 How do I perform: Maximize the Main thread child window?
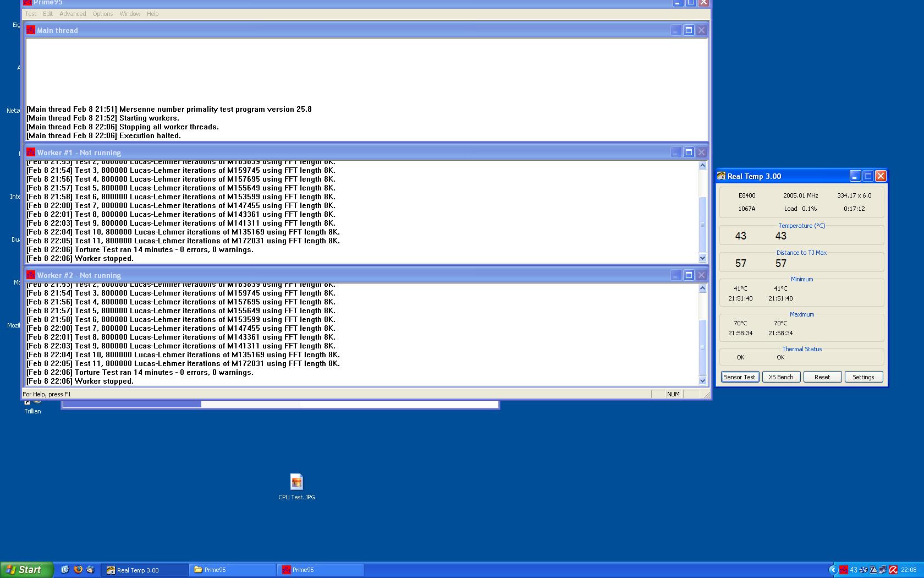click(689, 30)
